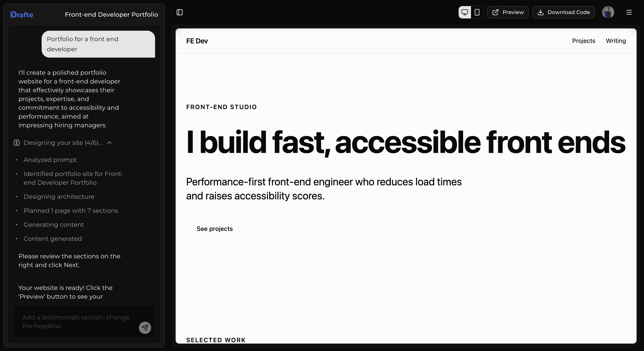Select the 'Portfolio for a front end developer' message bubble
This screenshot has height=351, width=644.
click(98, 44)
